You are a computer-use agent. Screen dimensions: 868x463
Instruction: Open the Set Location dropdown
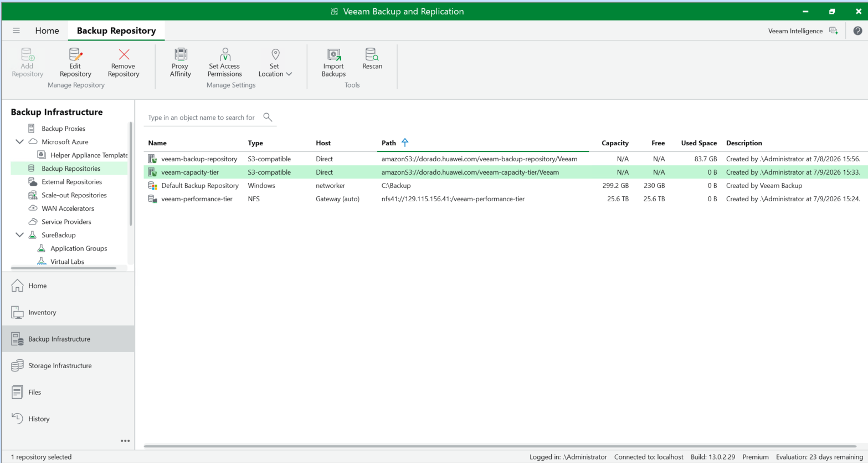click(x=275, y=63)
